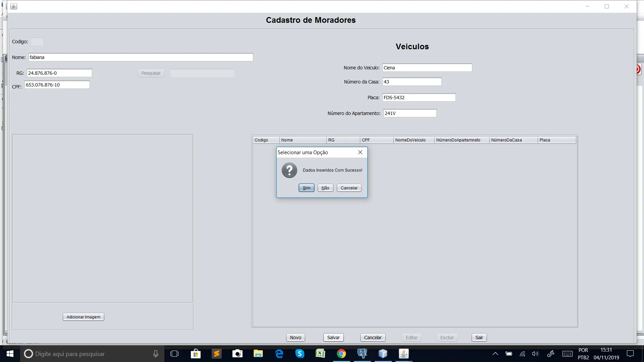Open Google Chrome from the taskbar
Screen dimensions: 644x362
(341, 354)
